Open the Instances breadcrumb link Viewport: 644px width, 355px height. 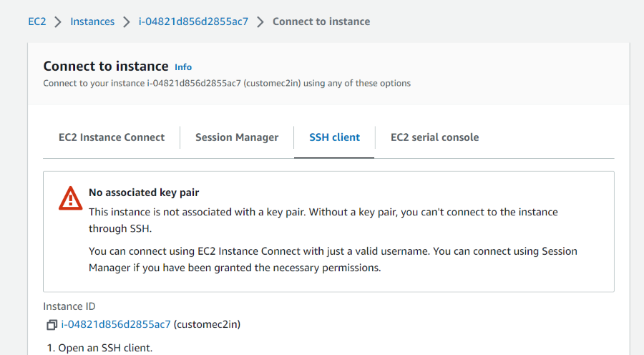[92, 21]
